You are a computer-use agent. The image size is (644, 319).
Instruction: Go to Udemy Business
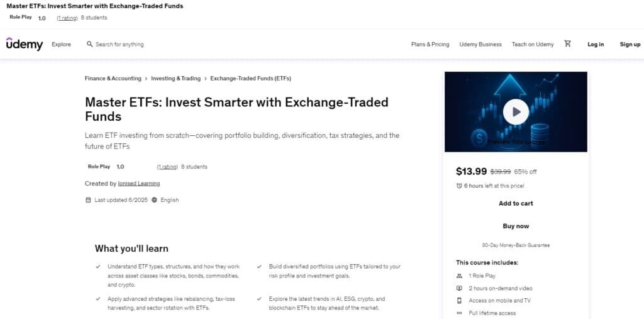[480, 45]
